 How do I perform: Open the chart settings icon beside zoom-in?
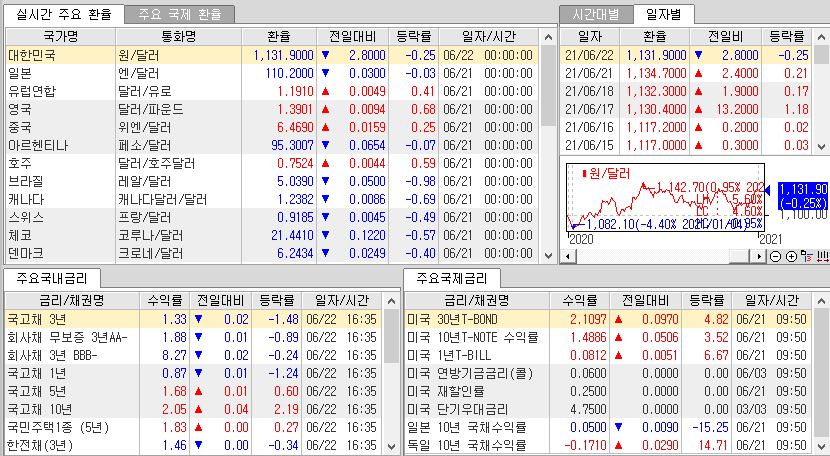pyautogui.click(x=807, y=257)
